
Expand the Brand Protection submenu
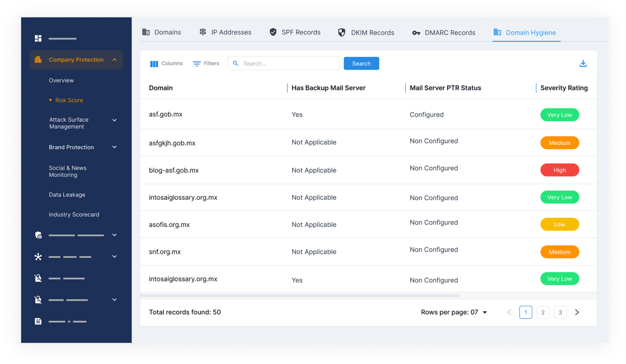115,147
